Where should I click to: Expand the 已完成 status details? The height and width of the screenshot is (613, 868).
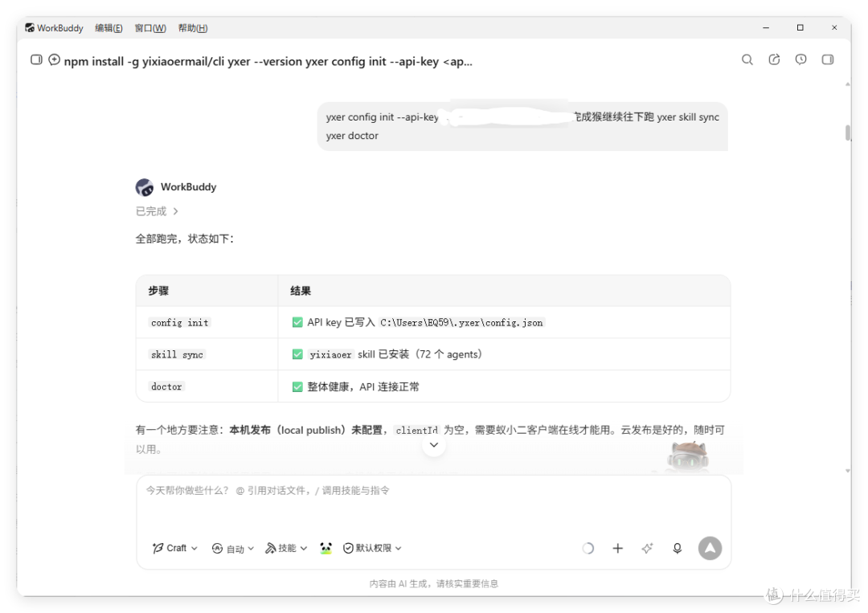point(157,211)
